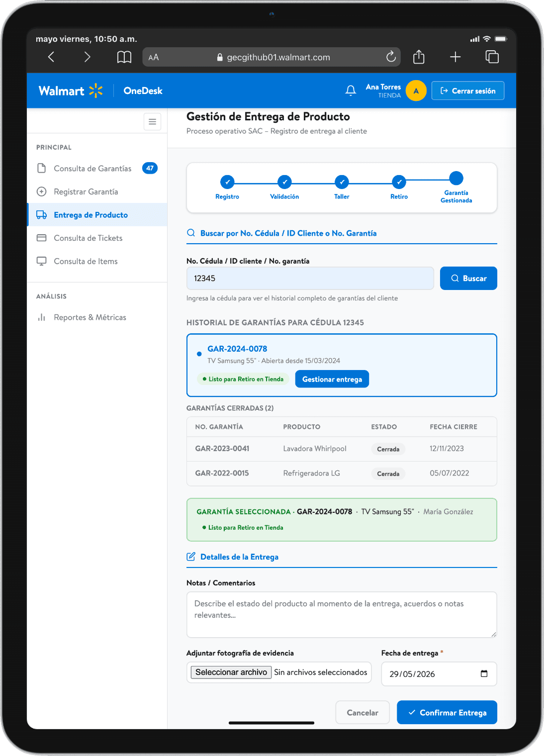
Task: Open notifications bell icon
Action: pos(351,91)
